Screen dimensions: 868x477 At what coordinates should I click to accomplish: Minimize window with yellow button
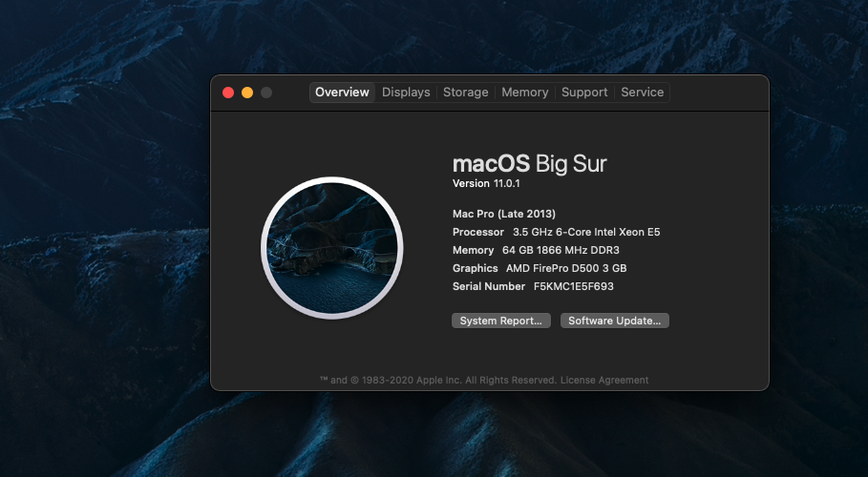tap(247, 93)
